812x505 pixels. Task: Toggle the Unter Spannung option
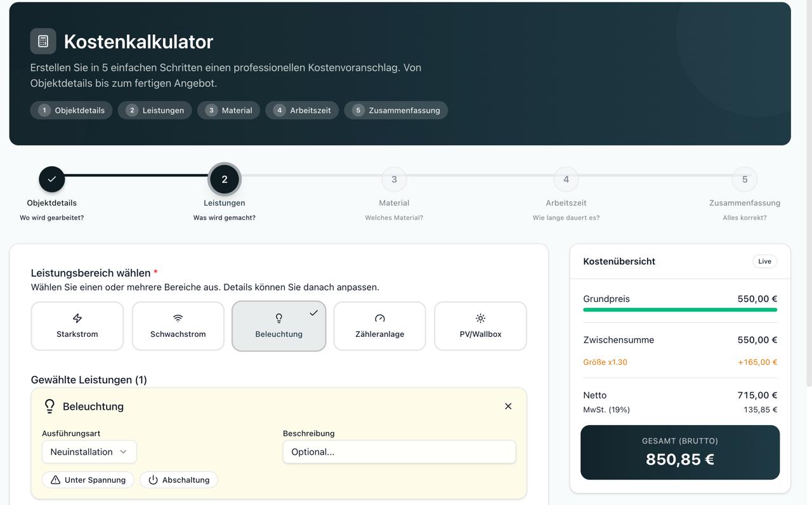(x=88, y=480)
